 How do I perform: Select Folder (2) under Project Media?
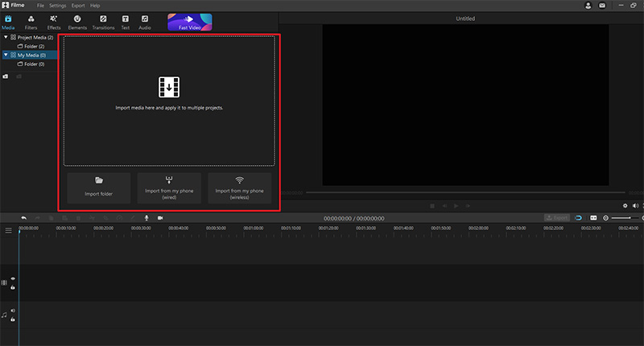coord(31,47)
